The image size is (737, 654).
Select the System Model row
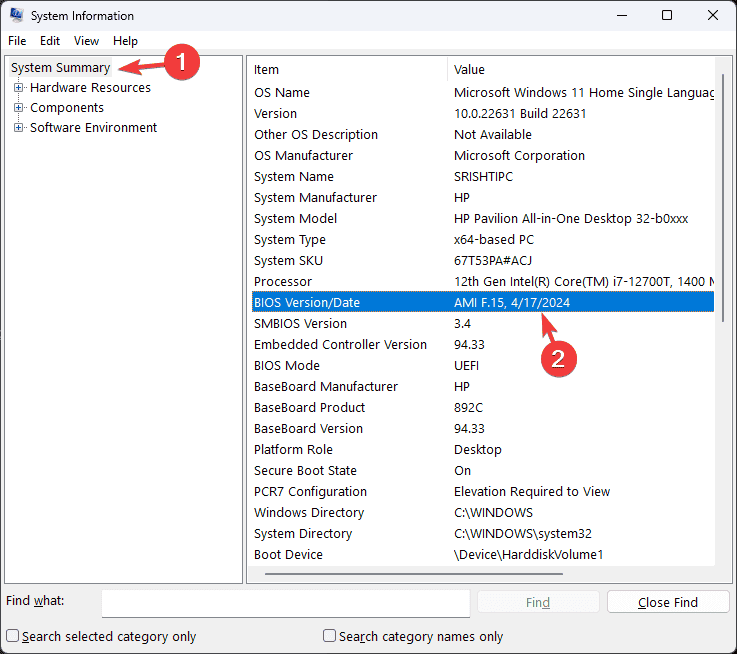click(483, 219)
